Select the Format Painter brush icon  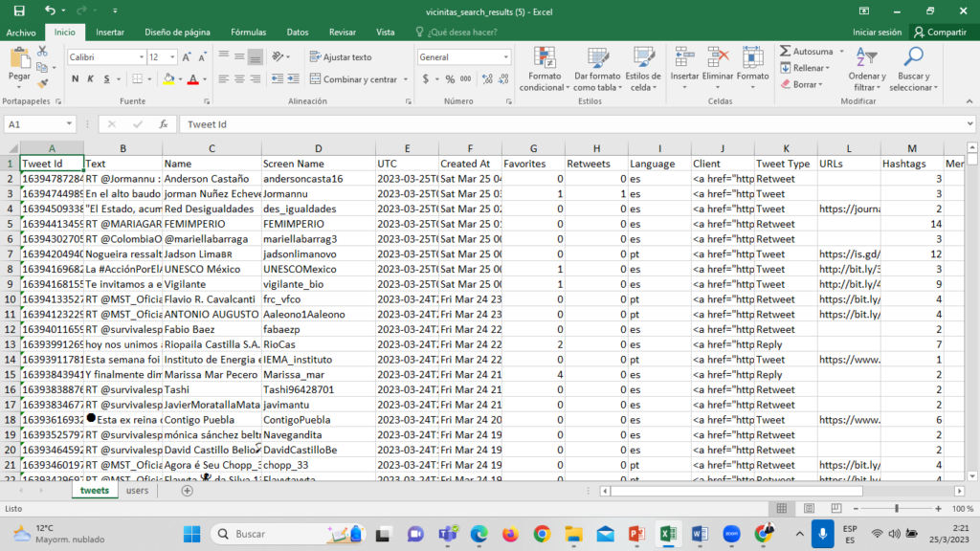(x=42, y=82)
